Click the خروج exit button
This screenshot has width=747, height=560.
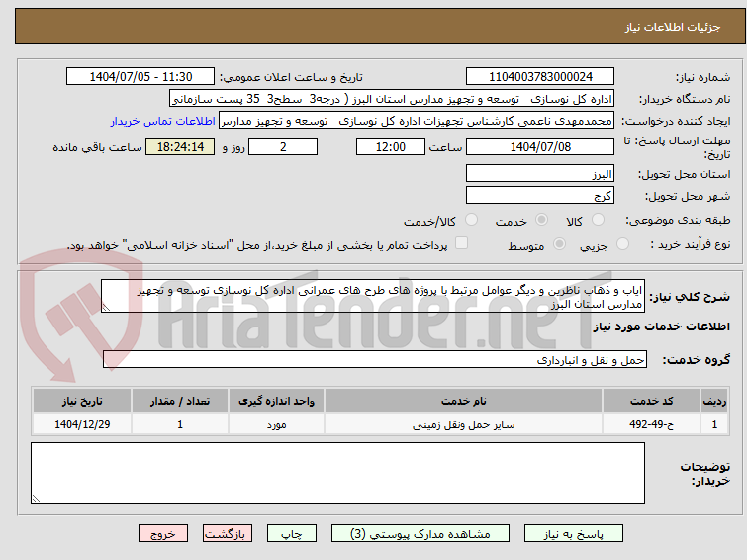tap(163, 534)
